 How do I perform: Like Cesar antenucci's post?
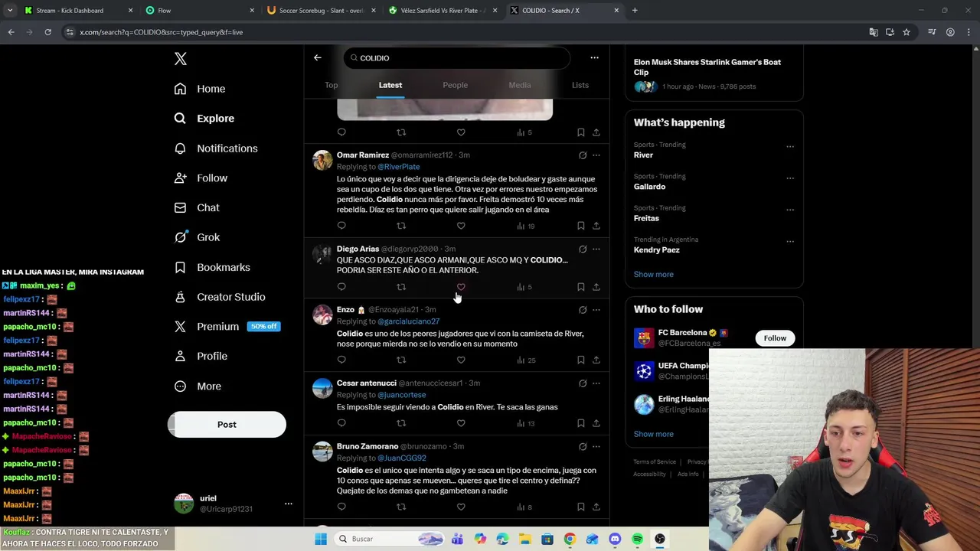(x=461, y=423)
